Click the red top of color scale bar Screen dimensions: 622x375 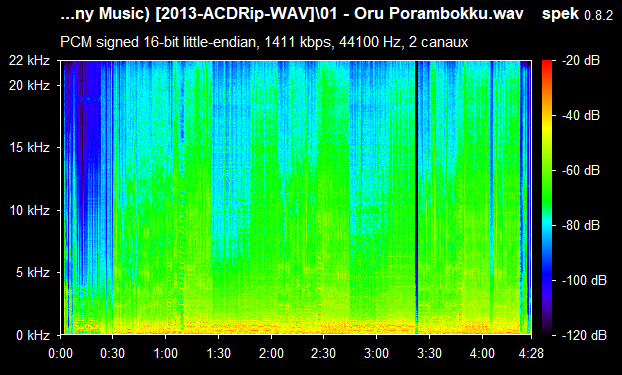547,64
